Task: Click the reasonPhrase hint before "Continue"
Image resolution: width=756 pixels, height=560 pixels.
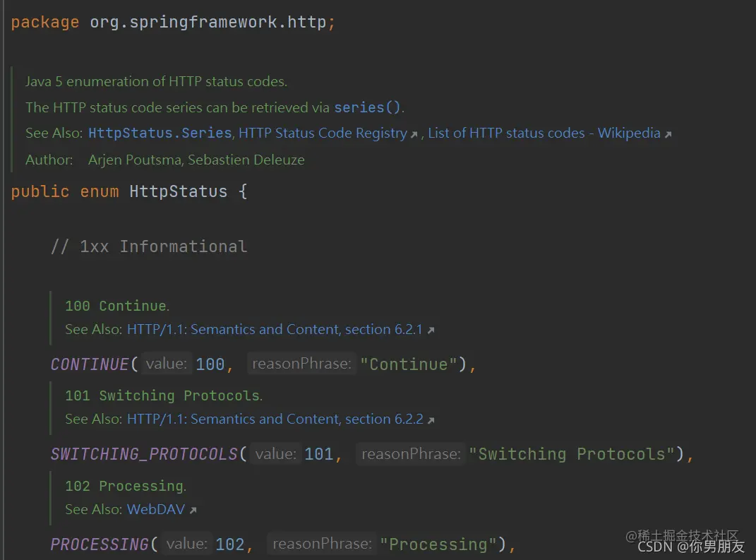Action: coord(302,364)
